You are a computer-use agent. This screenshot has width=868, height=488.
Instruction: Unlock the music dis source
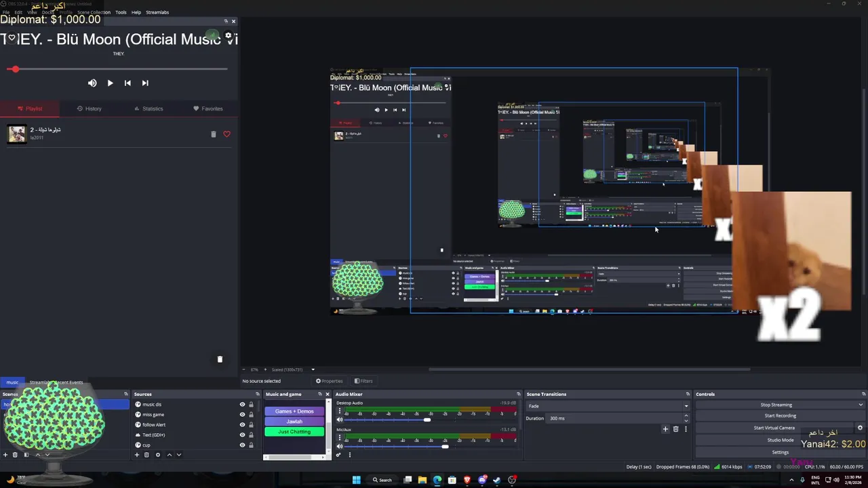(251, 405)
